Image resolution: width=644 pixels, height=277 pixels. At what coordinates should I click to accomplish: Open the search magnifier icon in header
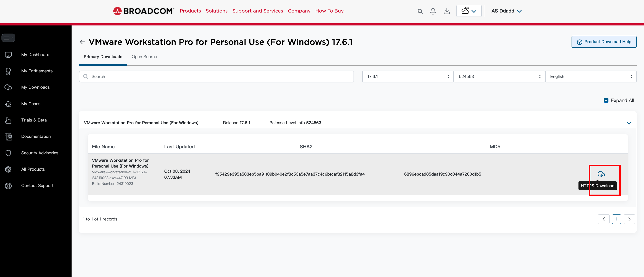pos(420,11)
